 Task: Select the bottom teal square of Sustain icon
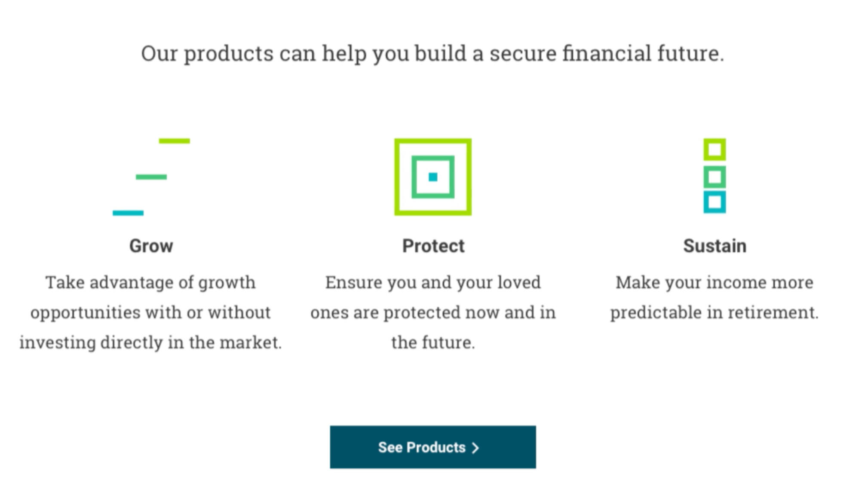click(714, 202)
